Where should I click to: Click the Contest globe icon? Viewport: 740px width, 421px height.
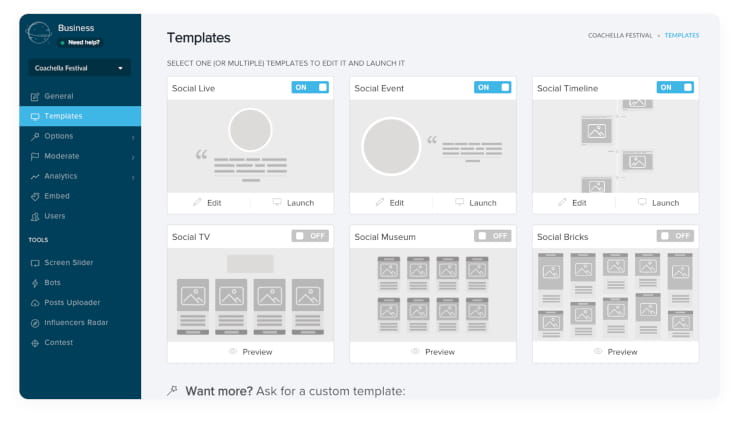[x=35, y=343]
